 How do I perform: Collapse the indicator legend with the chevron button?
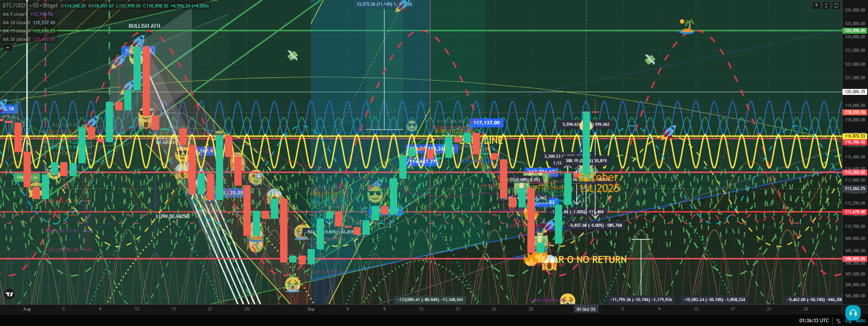click(7, 47)
